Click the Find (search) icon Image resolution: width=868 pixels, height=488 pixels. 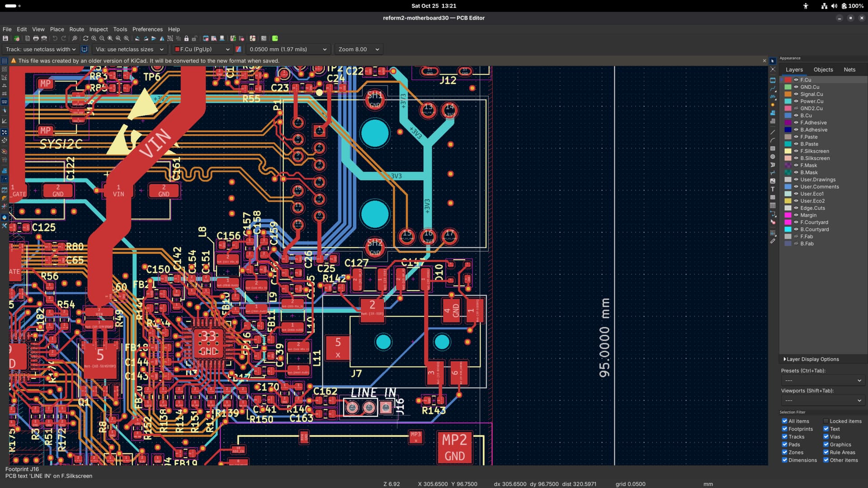75,38
